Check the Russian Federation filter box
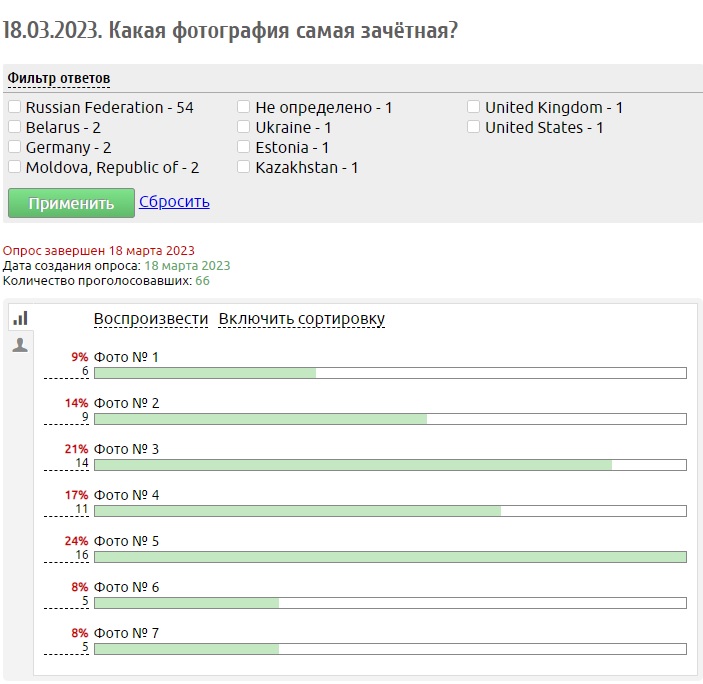 coord(15,107)
